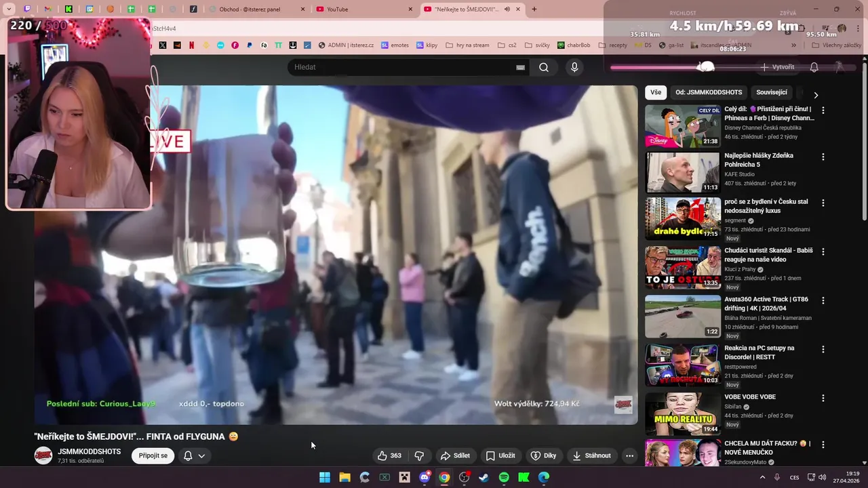Select the Vše filter chip
The image size is (868, 488).
(656, 92)
